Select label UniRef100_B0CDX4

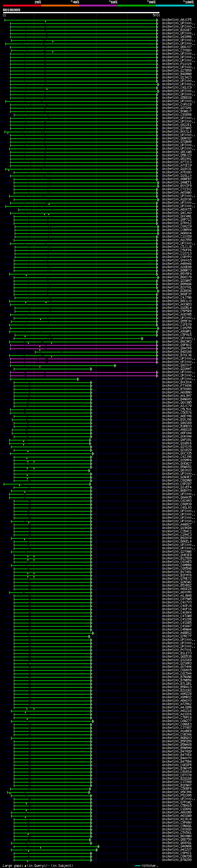click(177, 382)
